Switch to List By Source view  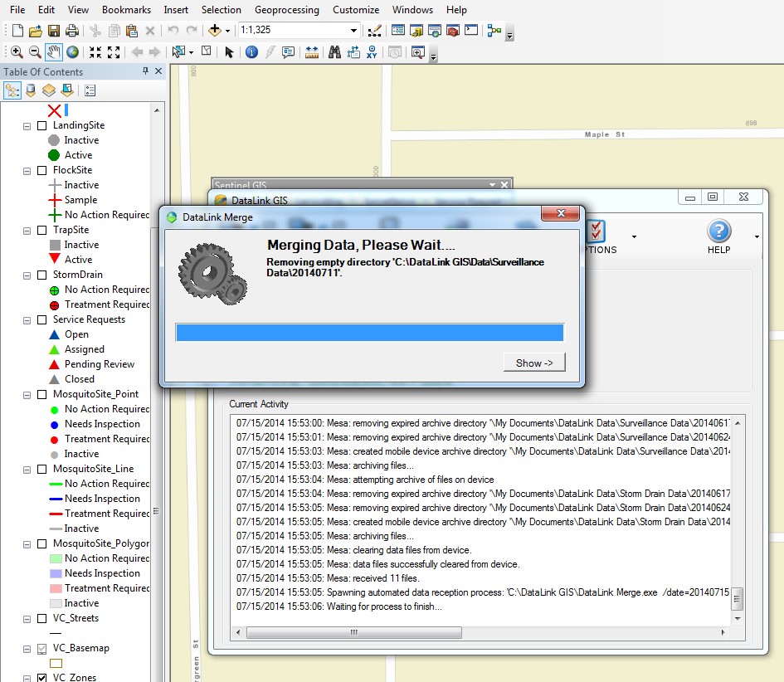pos(31,90)
